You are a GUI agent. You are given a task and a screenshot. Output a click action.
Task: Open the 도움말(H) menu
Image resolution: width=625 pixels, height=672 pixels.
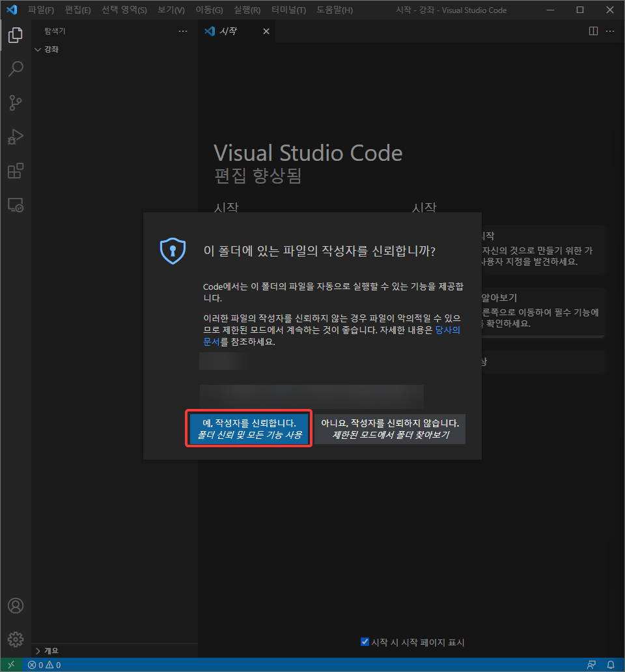click(335, 10)
